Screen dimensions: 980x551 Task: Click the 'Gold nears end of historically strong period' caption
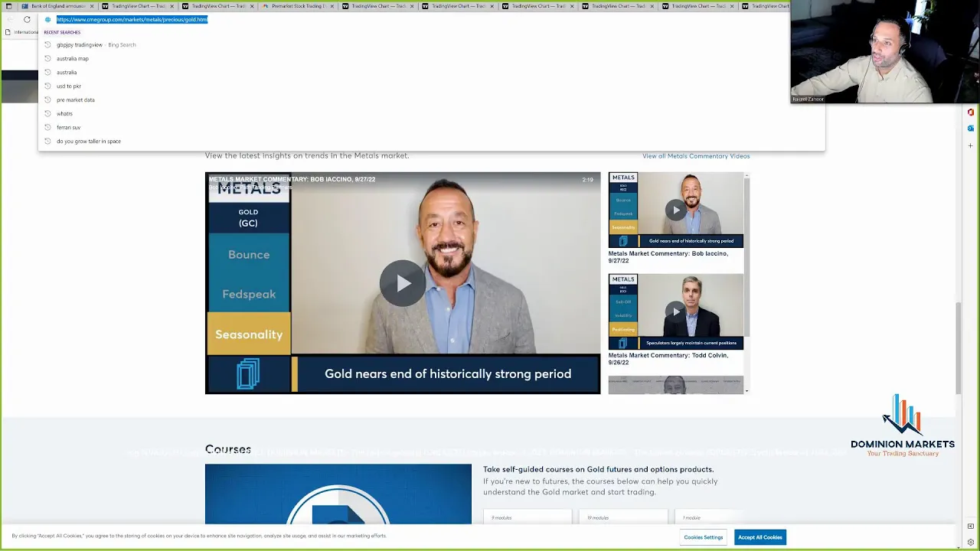coord(448,373)
